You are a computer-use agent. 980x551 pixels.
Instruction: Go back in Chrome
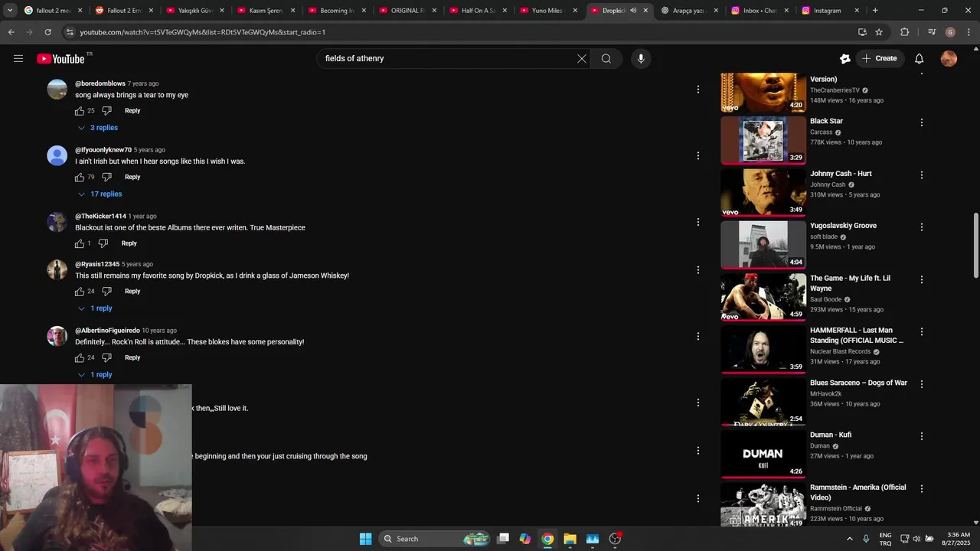pos(11,32)
